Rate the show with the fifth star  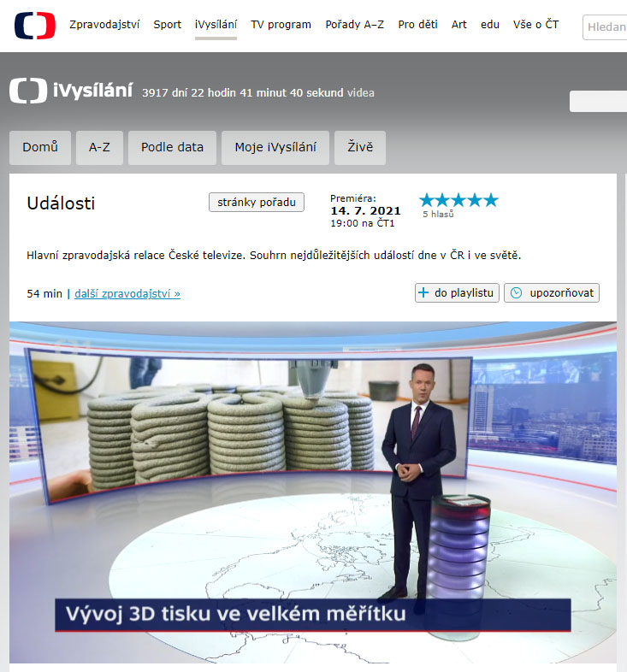pyautogui.click(x=491, y=200)
